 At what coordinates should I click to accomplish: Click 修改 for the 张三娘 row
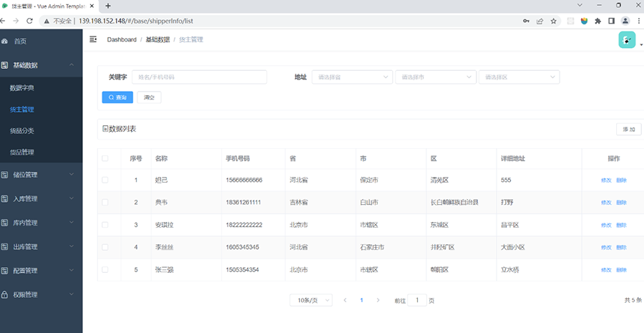click(606, 270)
